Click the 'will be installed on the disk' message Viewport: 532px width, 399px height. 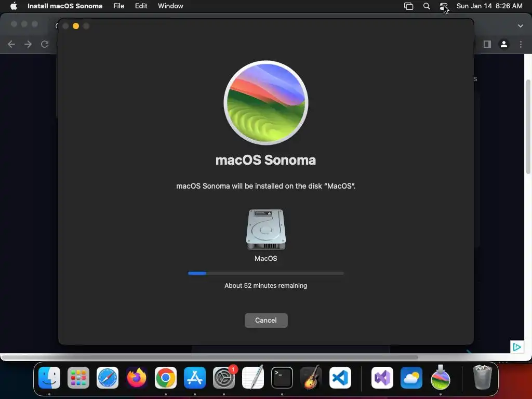[265, 186]
